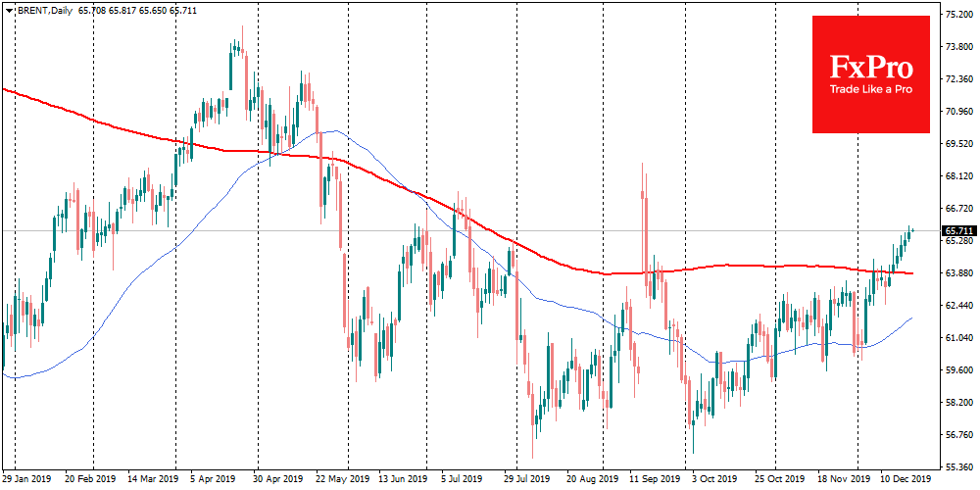Click the 3 Oct 2019 date label

(712, 481)
